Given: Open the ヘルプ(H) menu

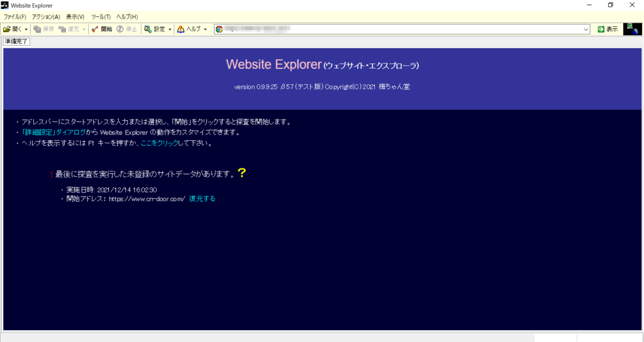Looking at the screenshot, I should 127,17.
